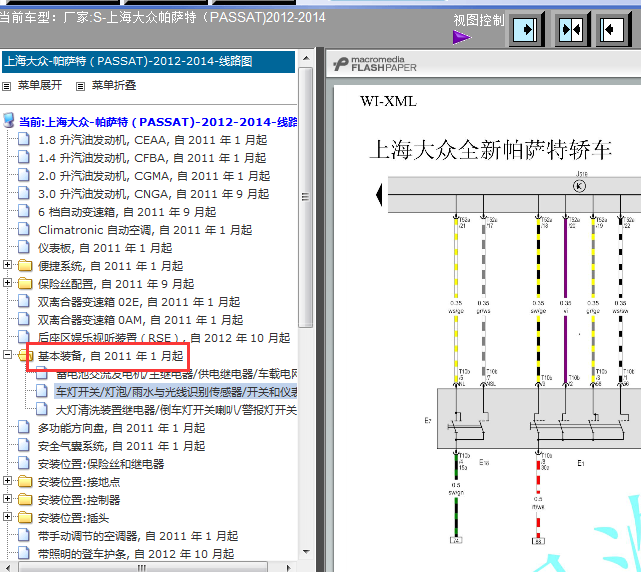The width and height of the screenshot is (641, 572).
Task: Open 带手动调节的空调器 entry
Action: click(x=138, y=536)
